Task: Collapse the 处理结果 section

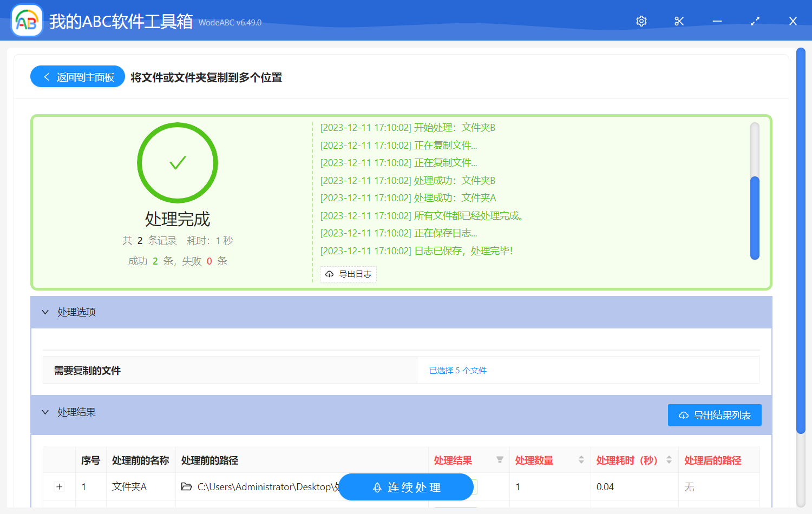Action: pyautogui.click(x=45, y=412)
